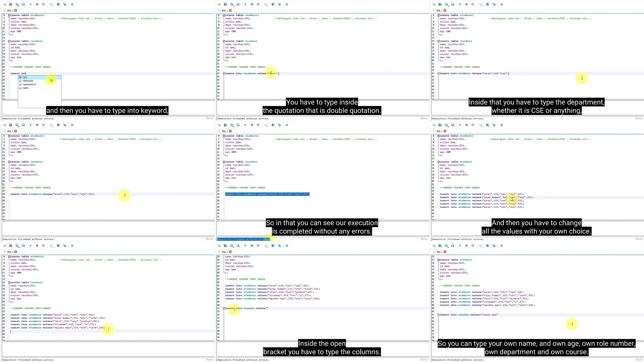Close SQL 1 tab in the 'your own choice' frame
Image resolution: width=644 pixels, height=362 pixels.
[x=445, y=131]
